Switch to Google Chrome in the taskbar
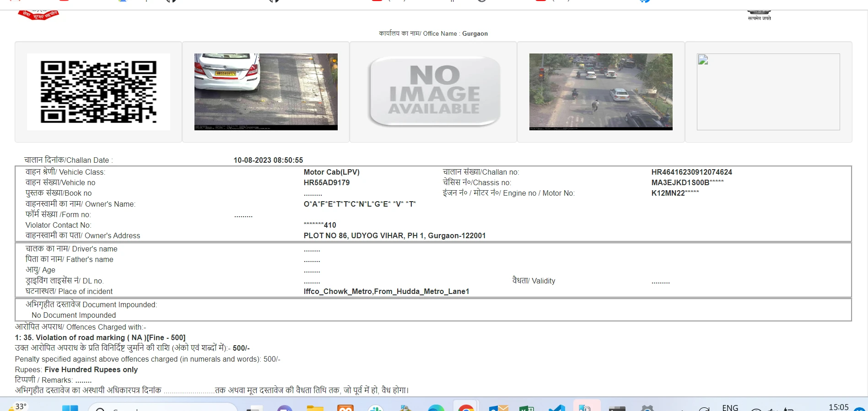 pyautogui.click(x=466, y=408)
